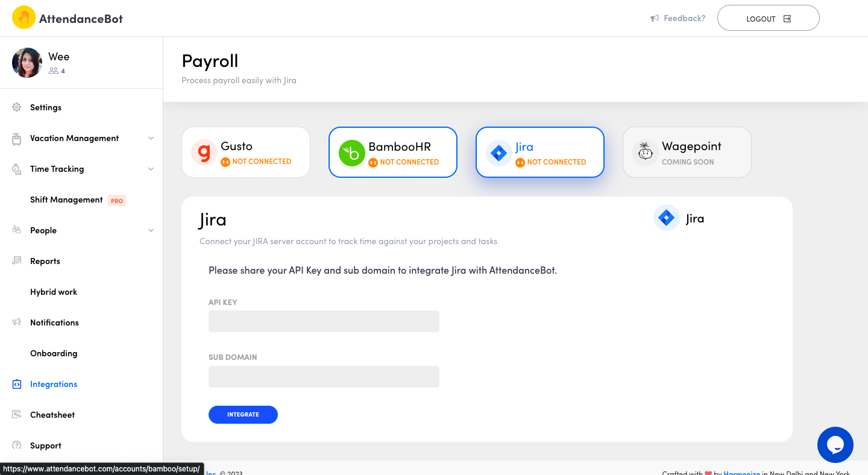Click the user name Wee
This screenshot has height=475, width=868.
pos(58,57)
